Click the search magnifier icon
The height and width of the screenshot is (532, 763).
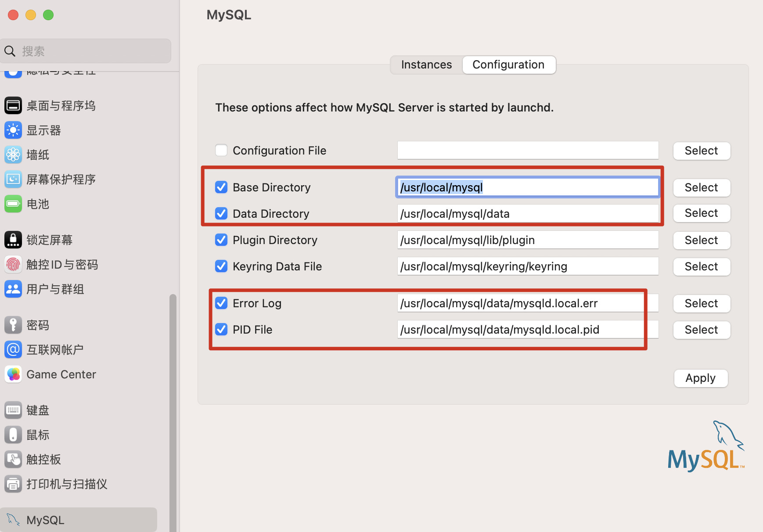pos(10,51)
